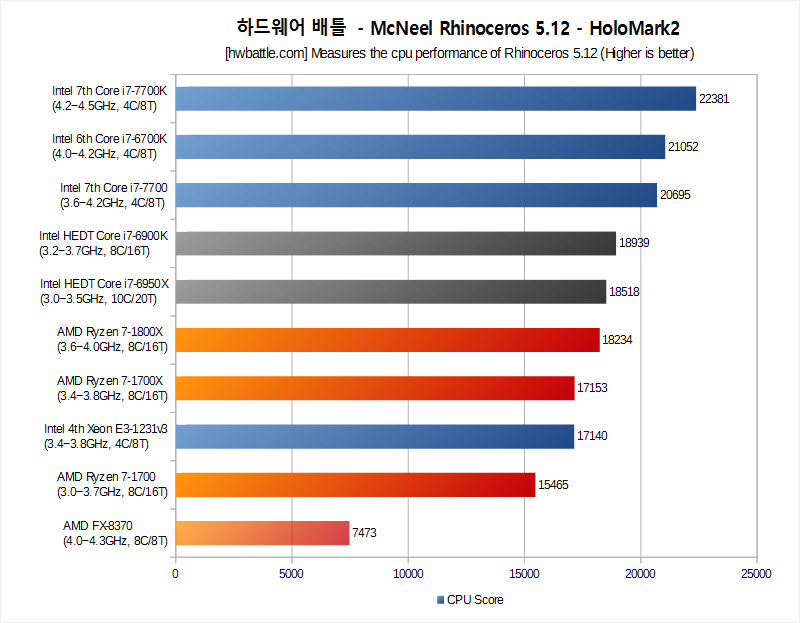800x623 pixels.
Task: Select the score value 18234
Action: pos(617,340)
